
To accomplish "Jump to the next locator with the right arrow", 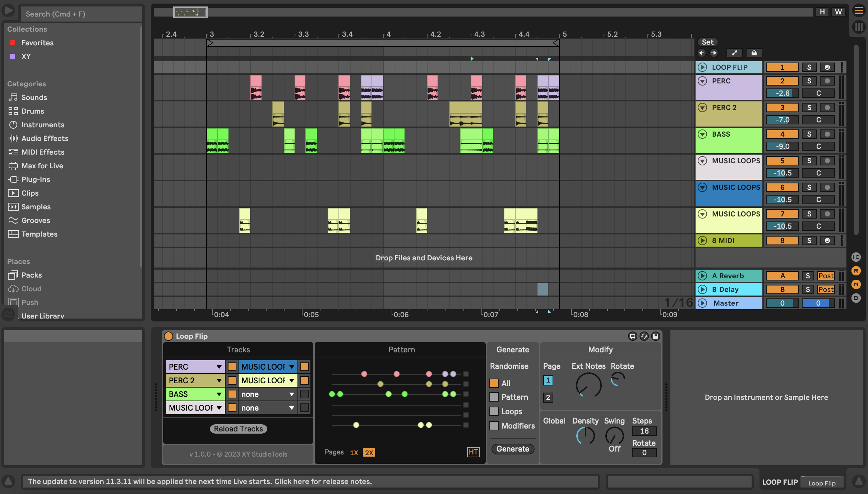I will click(x=714, y=53).
